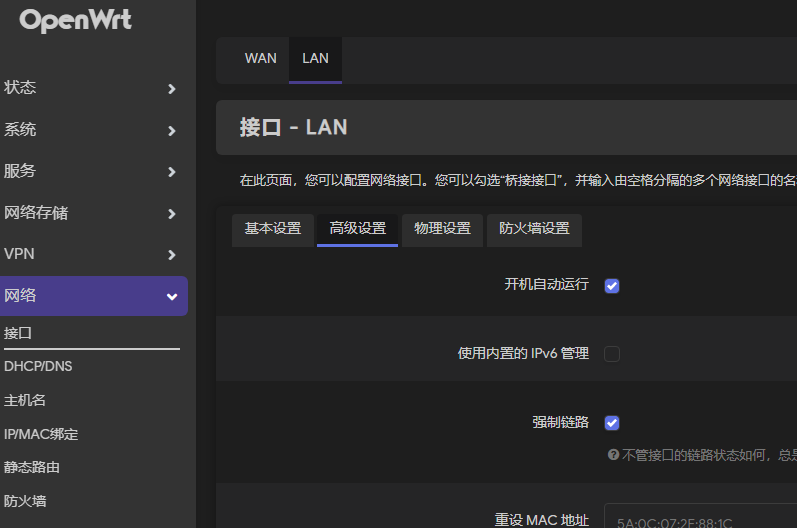
Task: Open the OpenWrt logo home link
Action: [75, 21]
